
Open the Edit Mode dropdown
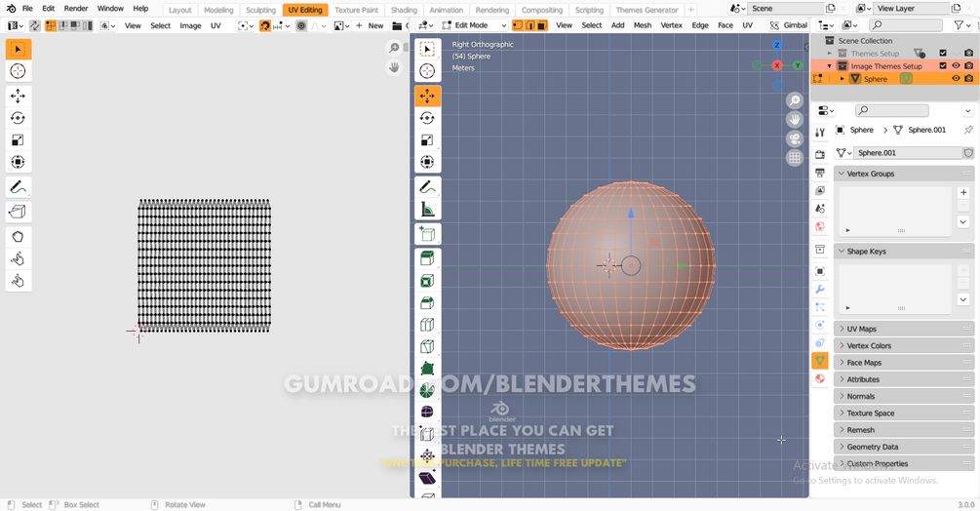coord(474,25)
